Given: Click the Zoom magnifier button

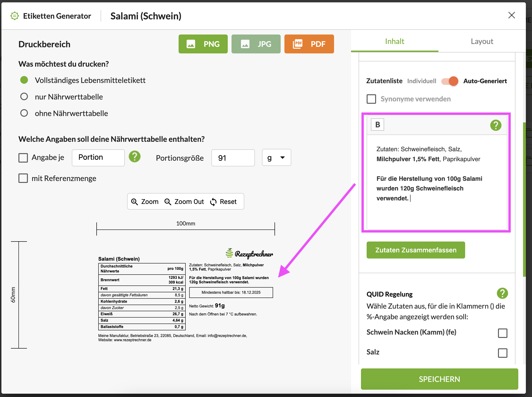Looking at the screenshot, I should click(x=145, y=202).
